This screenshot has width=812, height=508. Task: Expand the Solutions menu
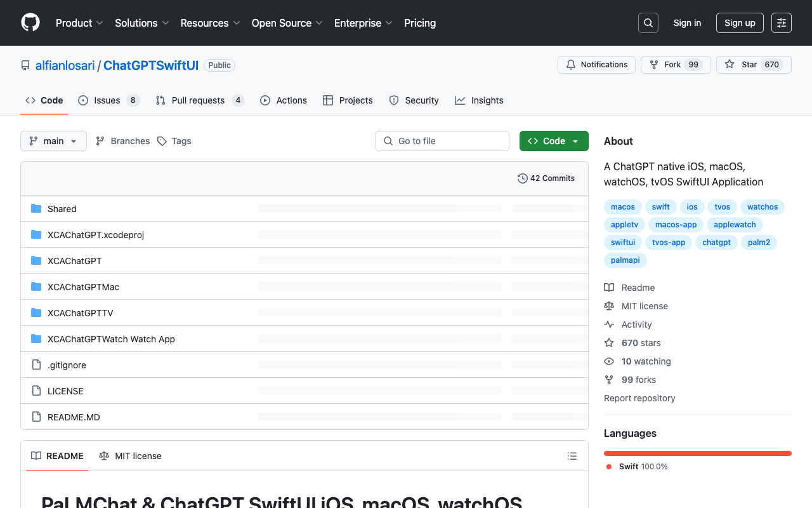[x=142, y=23]
